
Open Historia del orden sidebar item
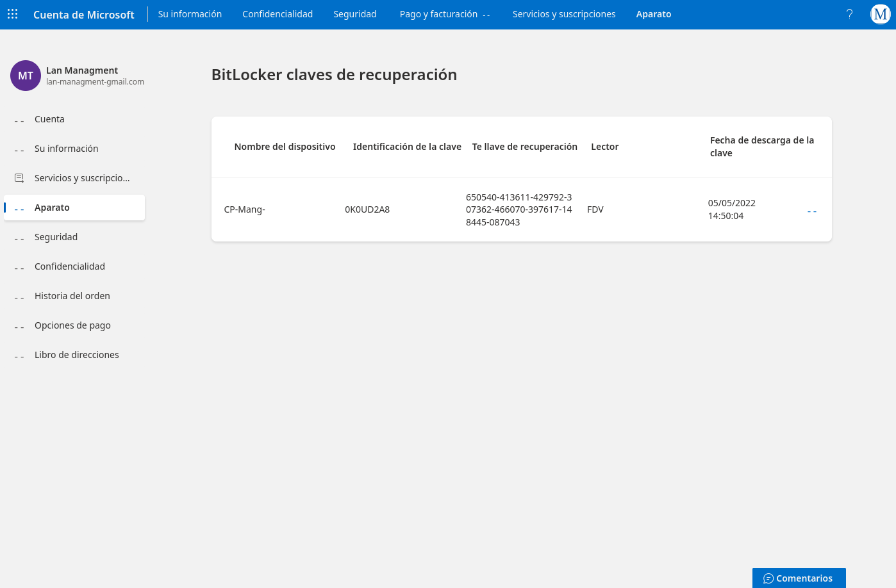[x=74, y=296]
